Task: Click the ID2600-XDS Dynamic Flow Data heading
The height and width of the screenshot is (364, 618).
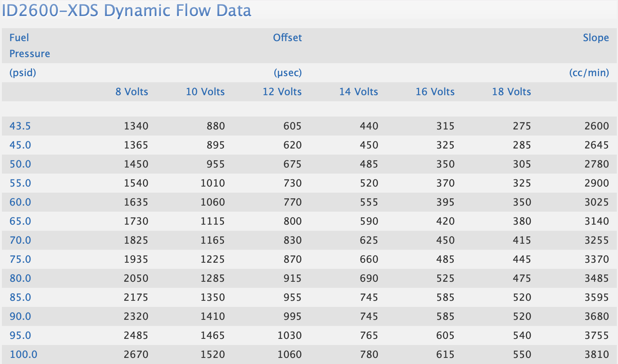Action: tap(126, 11)
